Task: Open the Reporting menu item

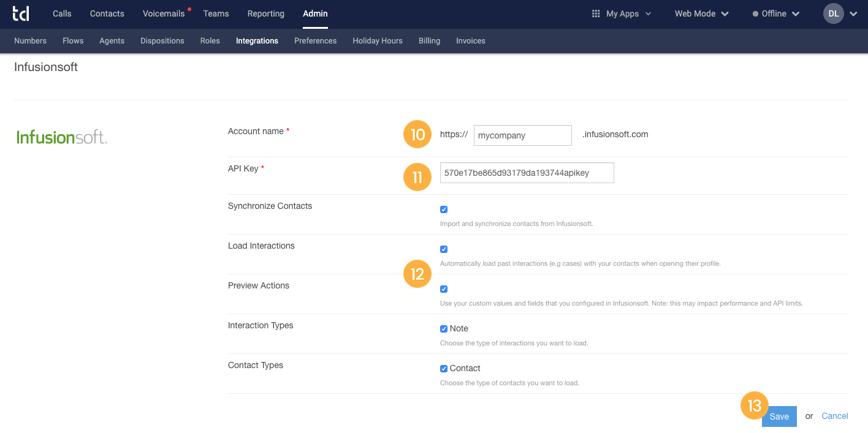Action: [265, 13]
